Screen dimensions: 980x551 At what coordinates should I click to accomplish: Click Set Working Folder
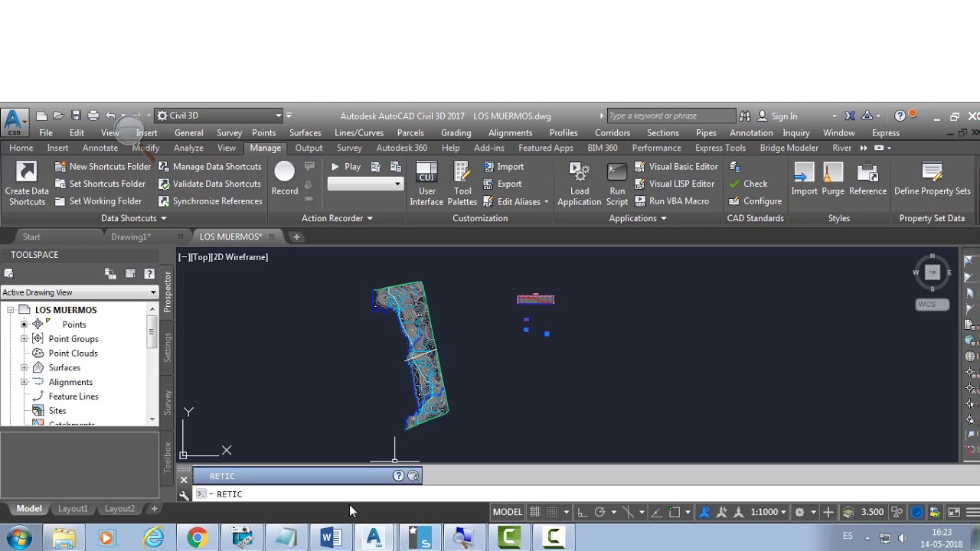tap(98, 201)
